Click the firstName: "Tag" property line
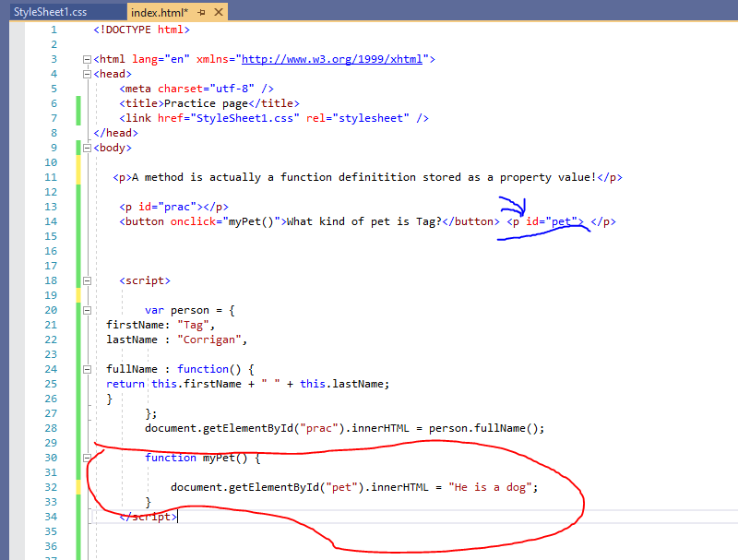The image size is (738, 560). [x=161, y=325]
